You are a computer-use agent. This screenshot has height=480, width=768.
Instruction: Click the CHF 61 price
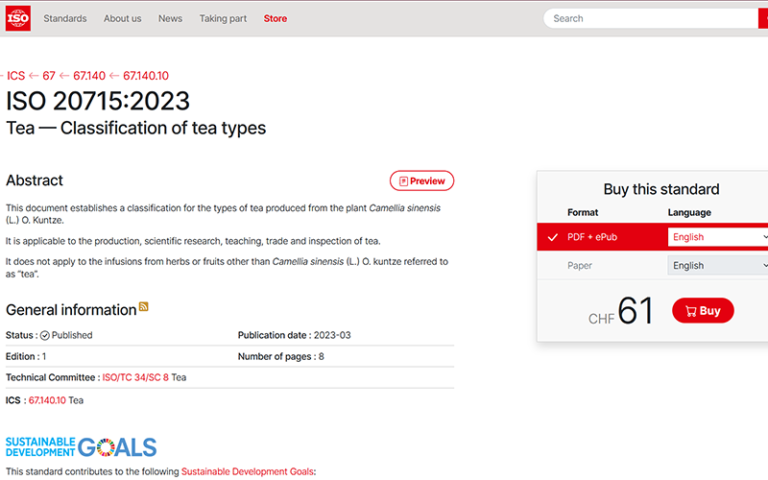621,312
